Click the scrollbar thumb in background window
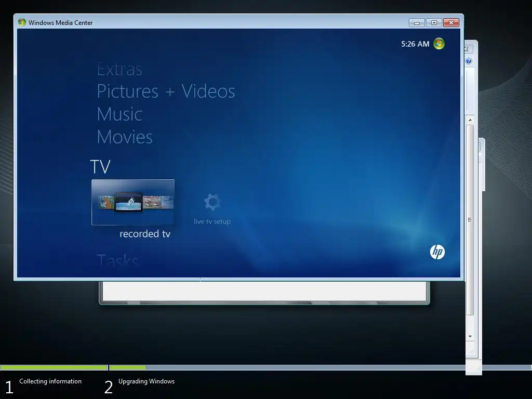The width and height of the screenshot is (532, 399). pos(470,220)
